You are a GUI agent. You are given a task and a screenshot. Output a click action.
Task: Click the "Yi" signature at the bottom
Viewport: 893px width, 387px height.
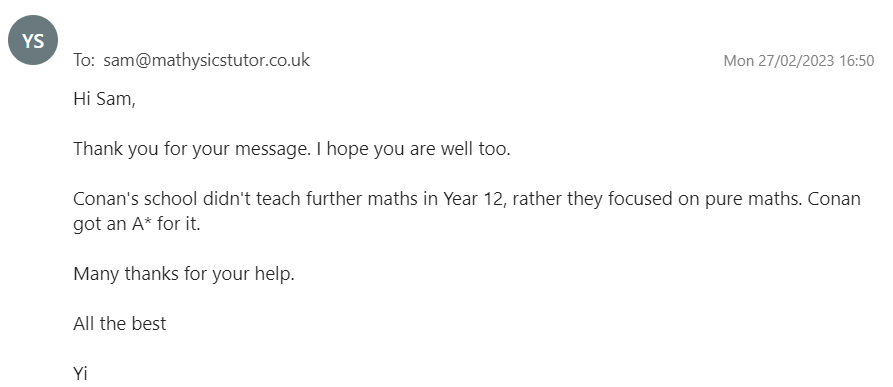[x=80, y=374]
